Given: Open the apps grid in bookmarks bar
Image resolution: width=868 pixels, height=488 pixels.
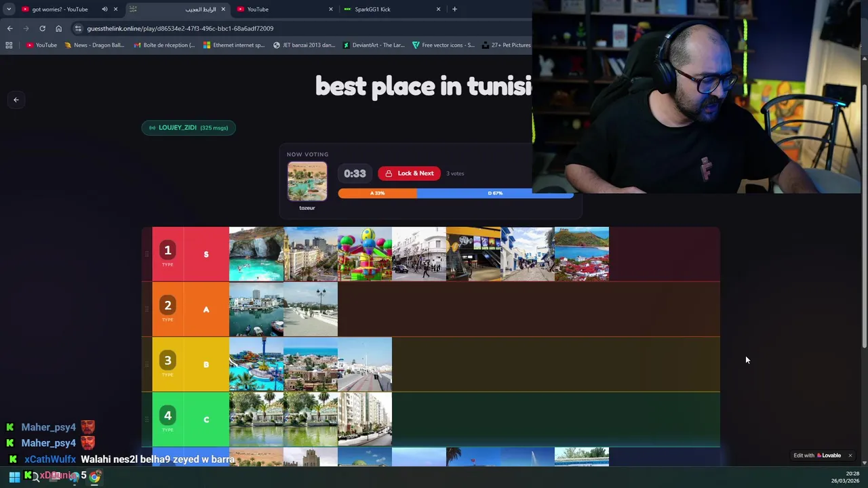Looking at the screenshot, I should pos(9,45).
